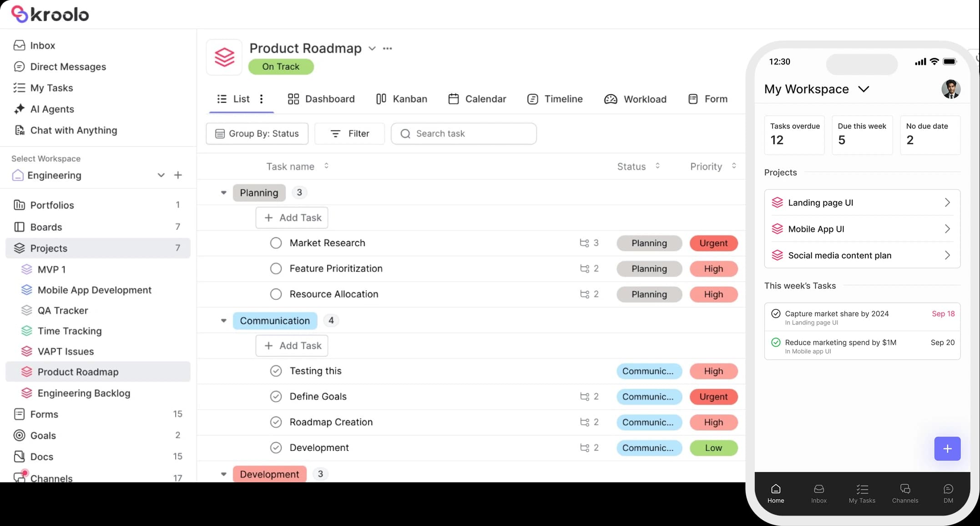Open the Timeline view tab
980x526 pixels.
[x=555, y=99]
